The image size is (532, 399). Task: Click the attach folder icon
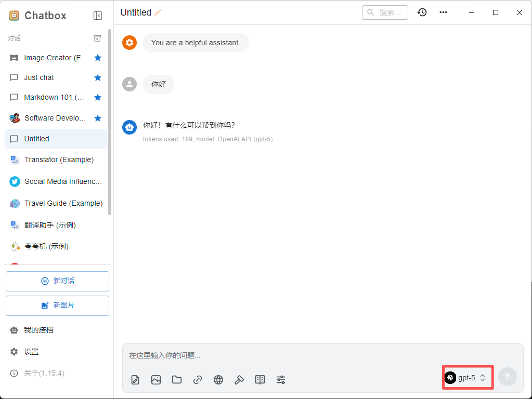coord(177,380)
